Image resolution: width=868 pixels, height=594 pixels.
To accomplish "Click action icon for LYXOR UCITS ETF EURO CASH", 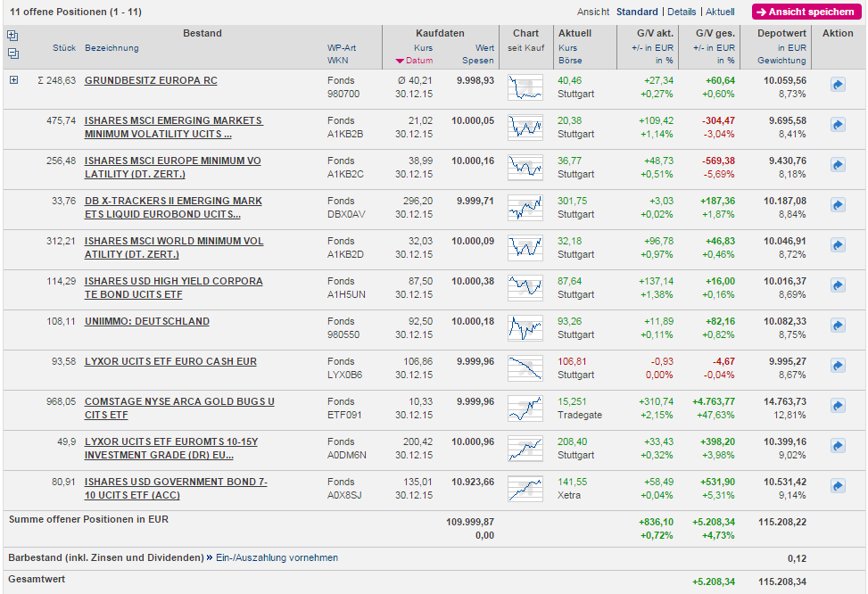I will click(x=838, y=366).
